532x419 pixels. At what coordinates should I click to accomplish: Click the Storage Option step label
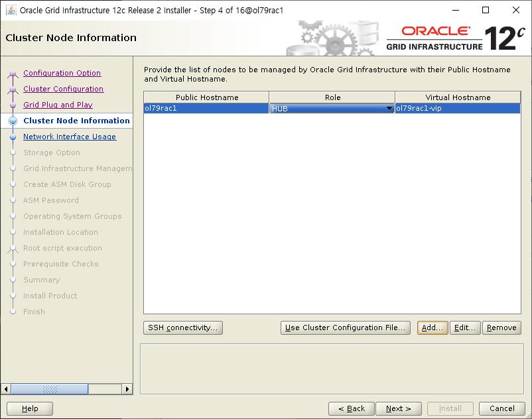coord(52,152)
